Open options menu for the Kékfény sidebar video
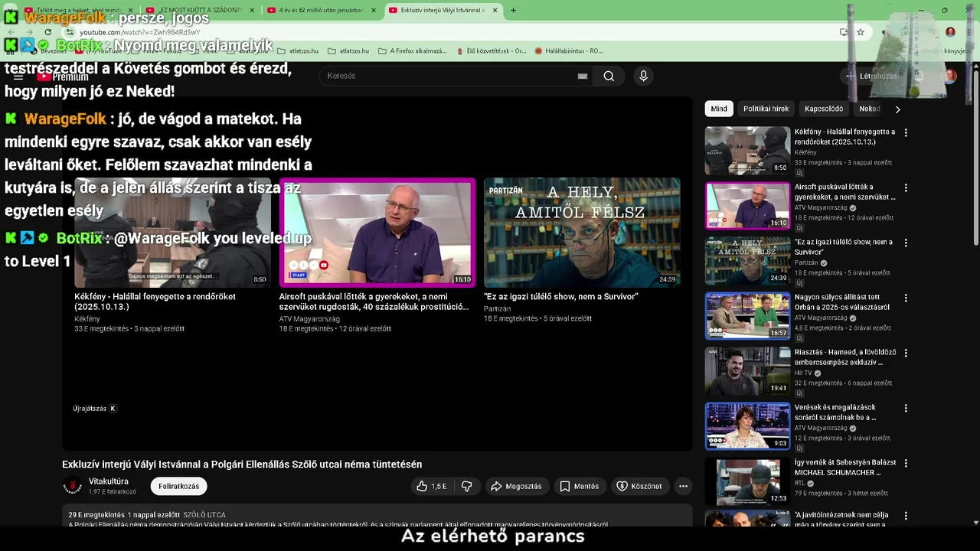980x551 pixels. click(906, 132)
